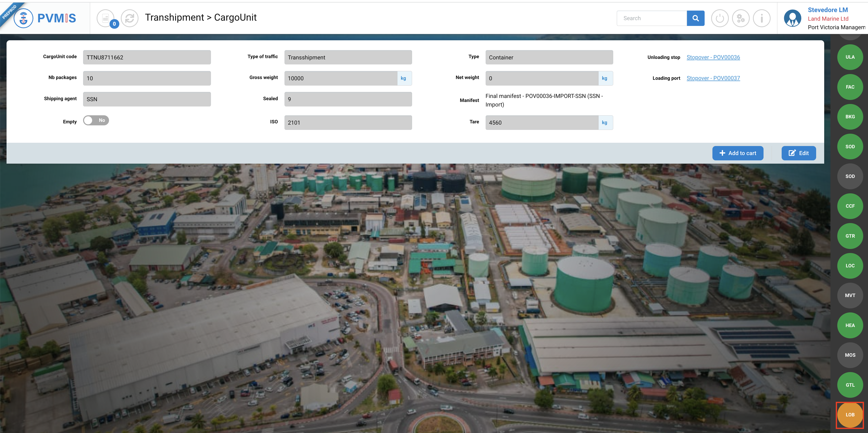Toggle the Empty switch
Viewport: 868px width, 433px height.
96,120
